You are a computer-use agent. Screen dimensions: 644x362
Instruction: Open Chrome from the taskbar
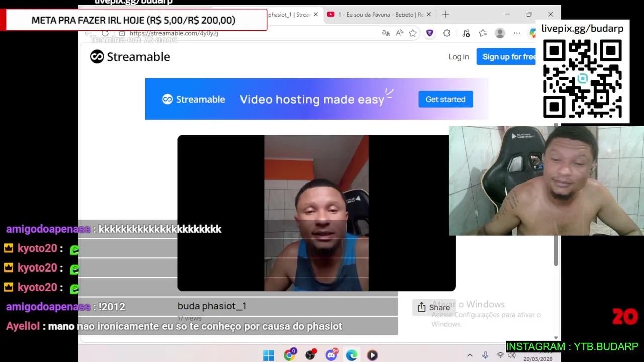point(289,355)
